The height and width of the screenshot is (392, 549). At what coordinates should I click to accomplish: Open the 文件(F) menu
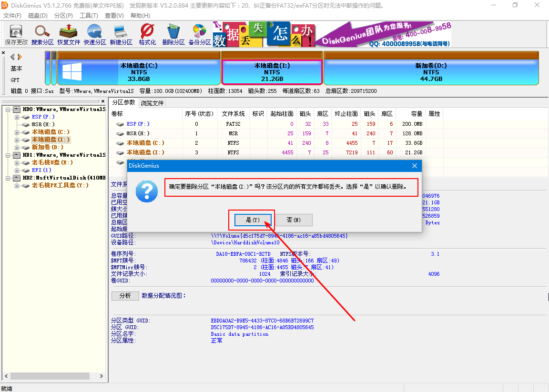[12, 16]
